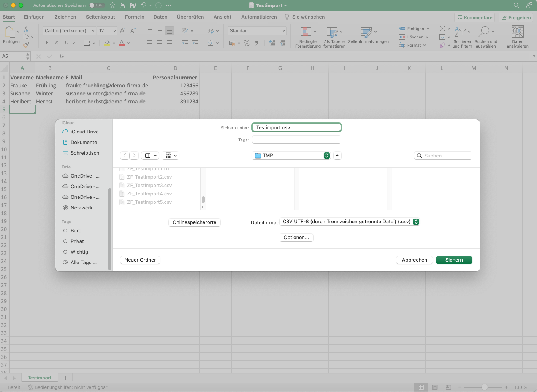Click Als Tabelle formatieren icon
This screenshot has width=537, height=392.
click(x=334, y=37)
